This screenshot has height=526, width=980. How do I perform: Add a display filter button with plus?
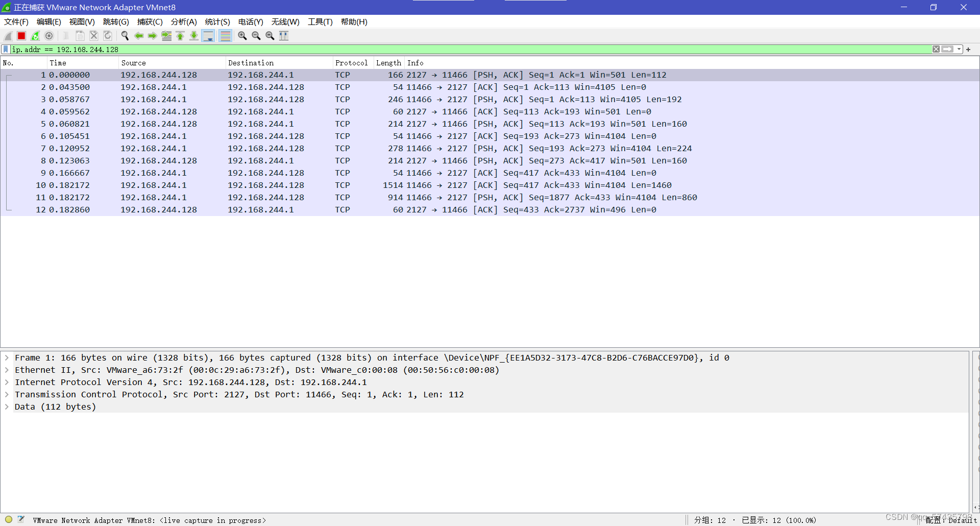click(x=968, y=50)
